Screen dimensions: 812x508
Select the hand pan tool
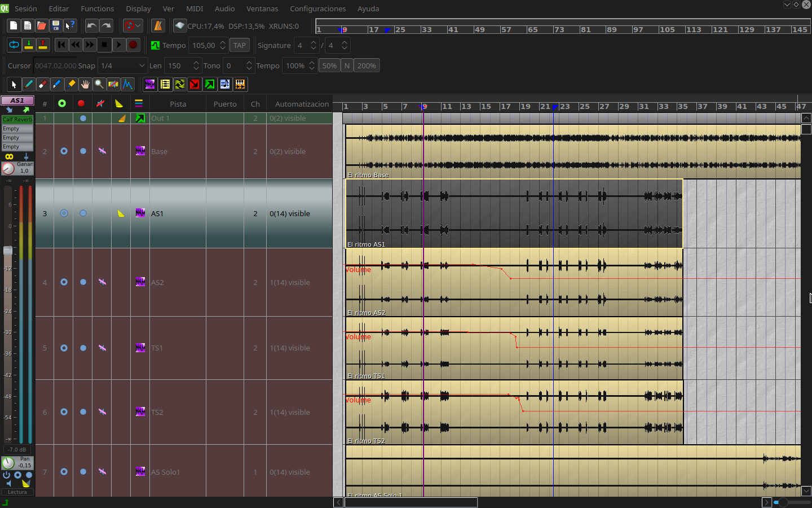85,84
